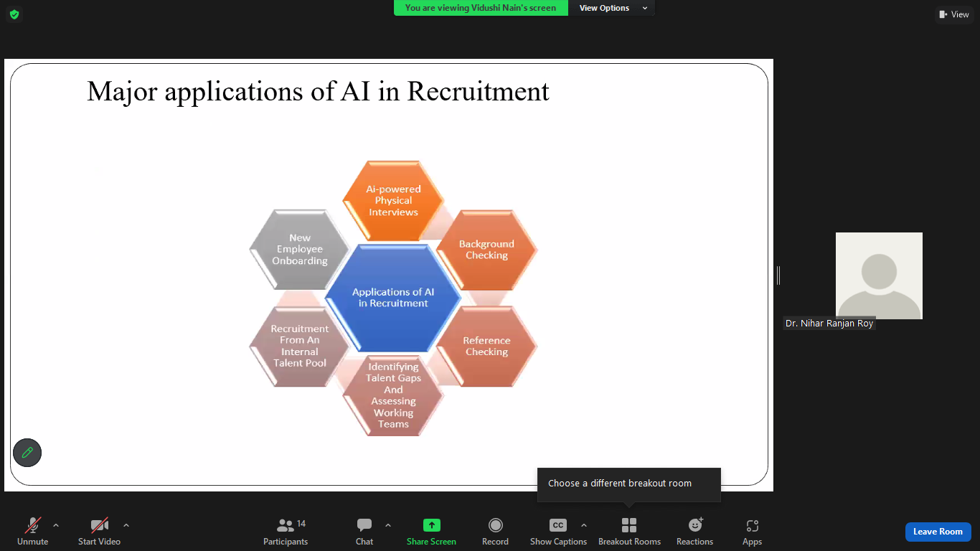
Task: Expand audio options arrow next to Unmute
Action: (56, 525)
